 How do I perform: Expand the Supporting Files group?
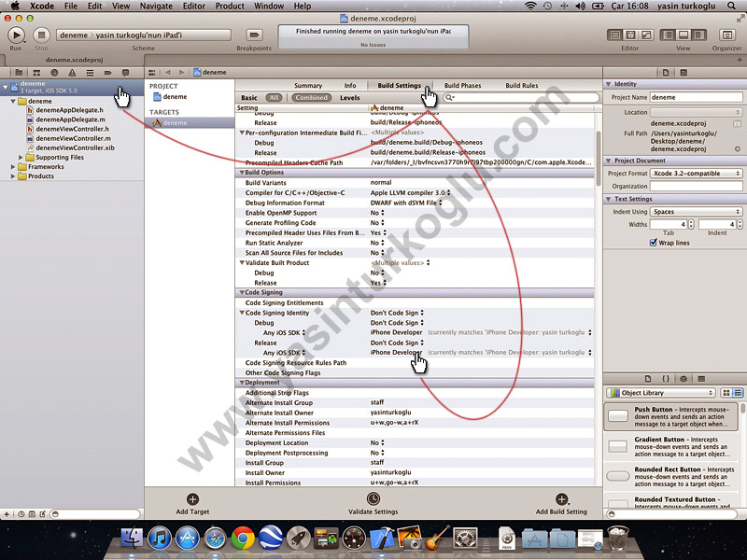pos(21,157)
